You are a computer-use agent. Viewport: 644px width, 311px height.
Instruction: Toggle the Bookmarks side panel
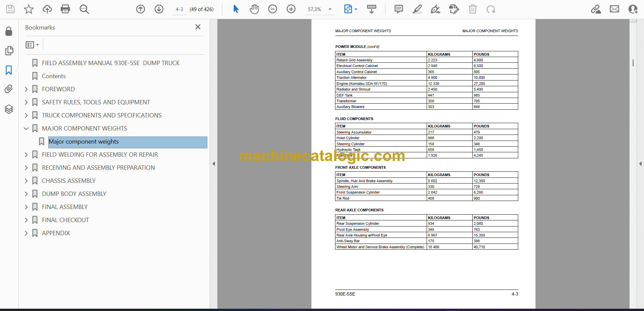[9, 70]
